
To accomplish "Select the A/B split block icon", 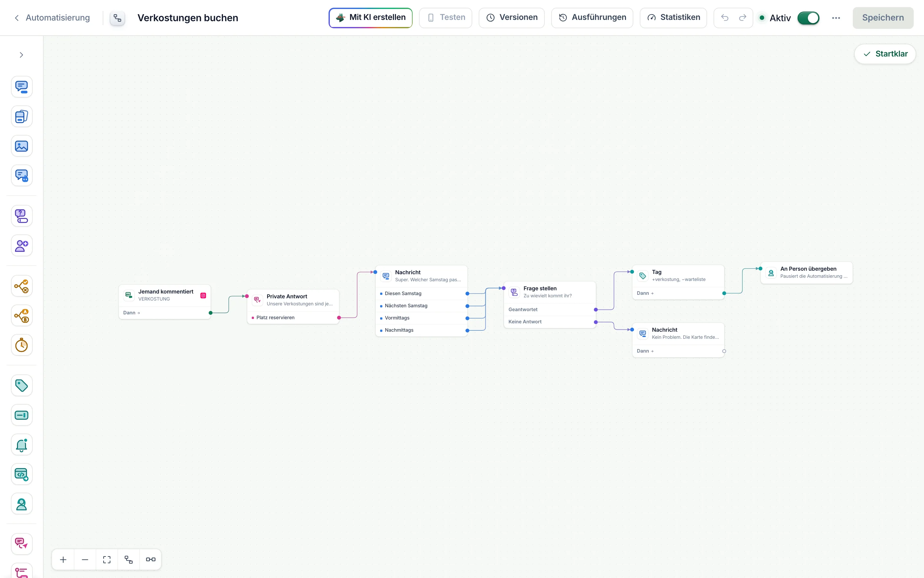I will point(21,315).
